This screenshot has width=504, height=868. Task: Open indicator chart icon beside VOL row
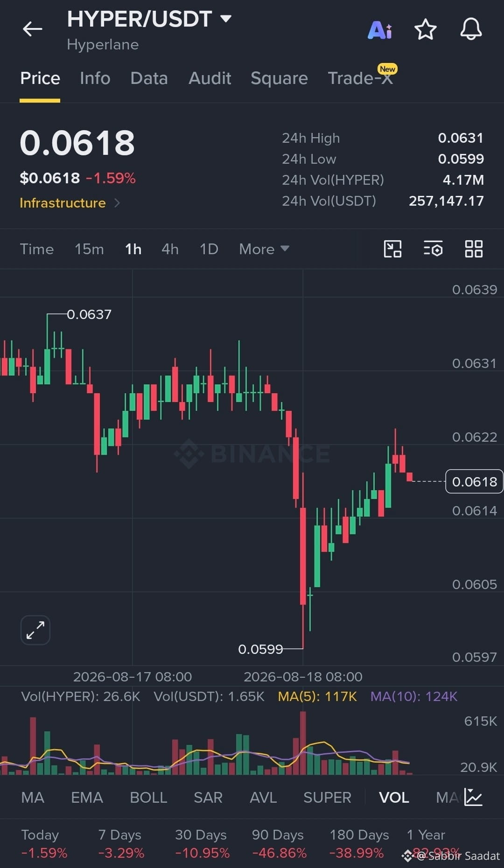point(473,797)
